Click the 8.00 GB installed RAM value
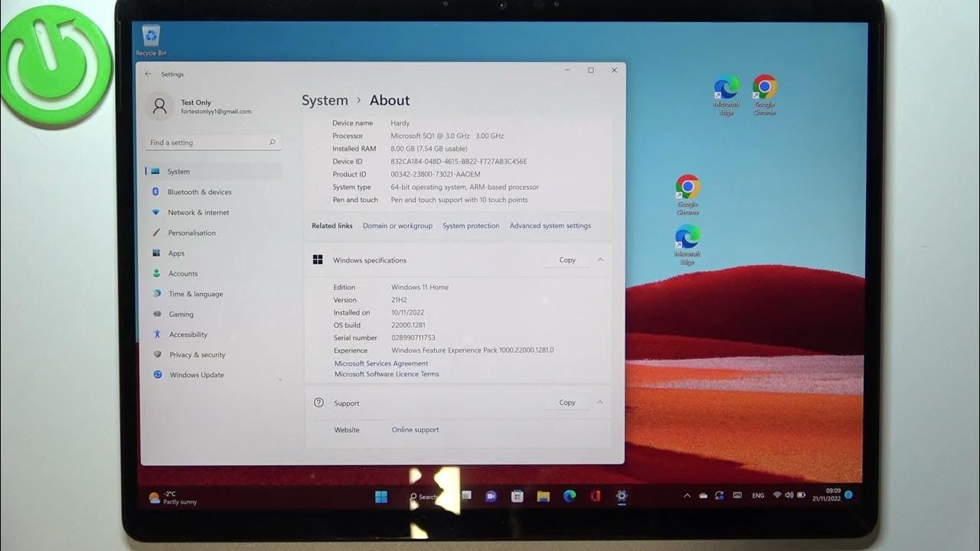The width and height of the screenshot is (980, 551). pos(429,148)
